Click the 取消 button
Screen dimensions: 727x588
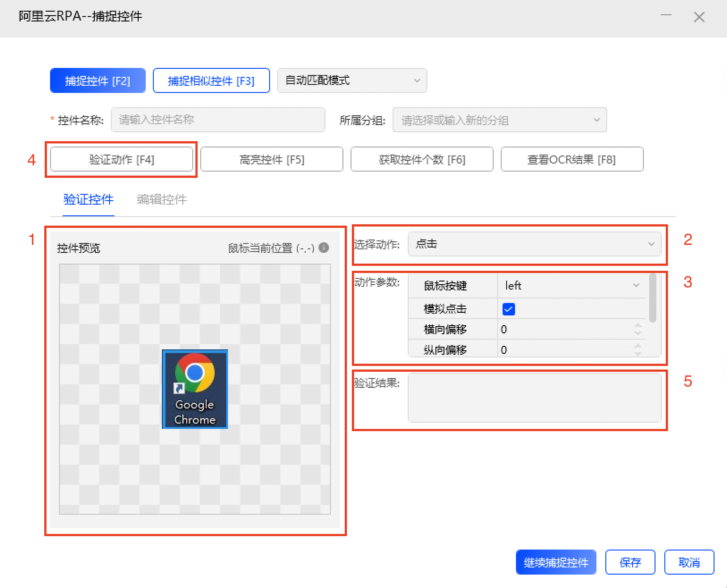pyautogui.click(x=689, y=562)
